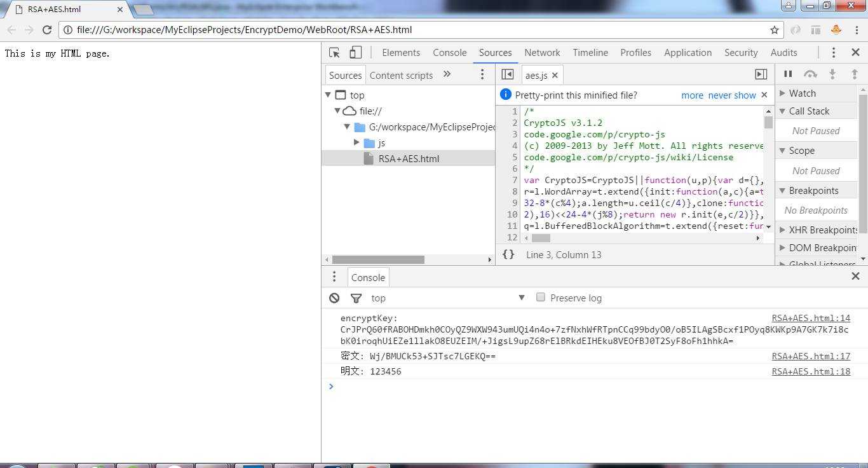
Task: Toggle the file navigator sidebar icon
Action: click(507, 74)
